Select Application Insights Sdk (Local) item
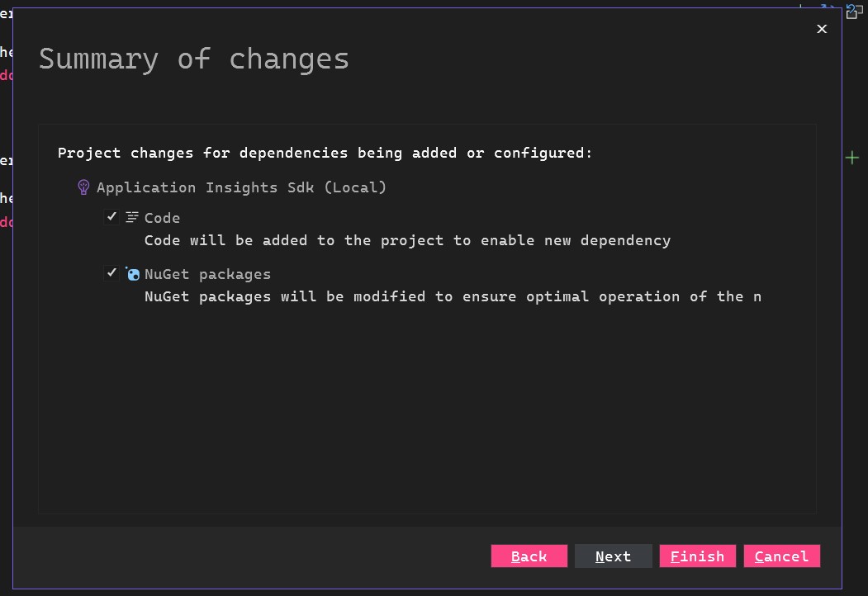This screenshot has height=596, width=868. (241, 187)
